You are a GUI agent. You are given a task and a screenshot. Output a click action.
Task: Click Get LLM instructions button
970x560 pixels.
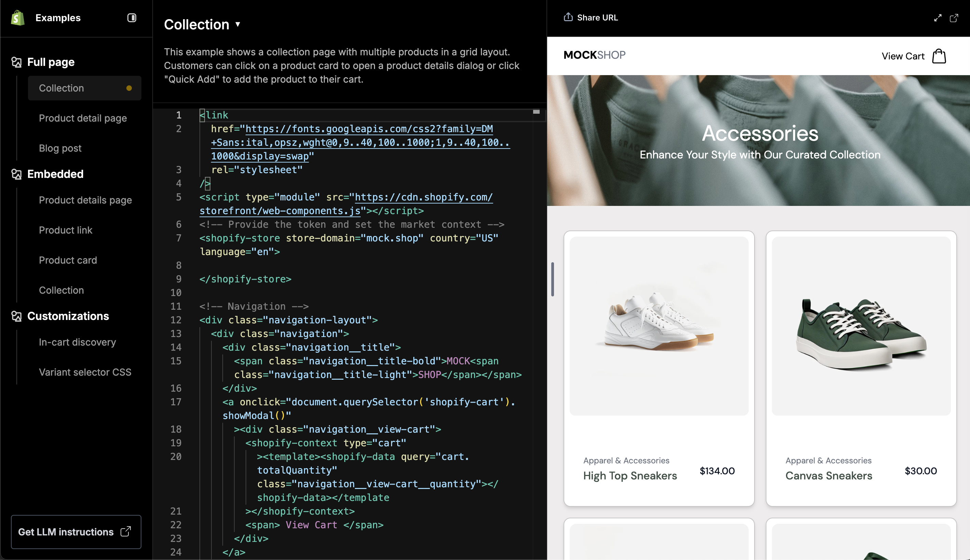76,532
